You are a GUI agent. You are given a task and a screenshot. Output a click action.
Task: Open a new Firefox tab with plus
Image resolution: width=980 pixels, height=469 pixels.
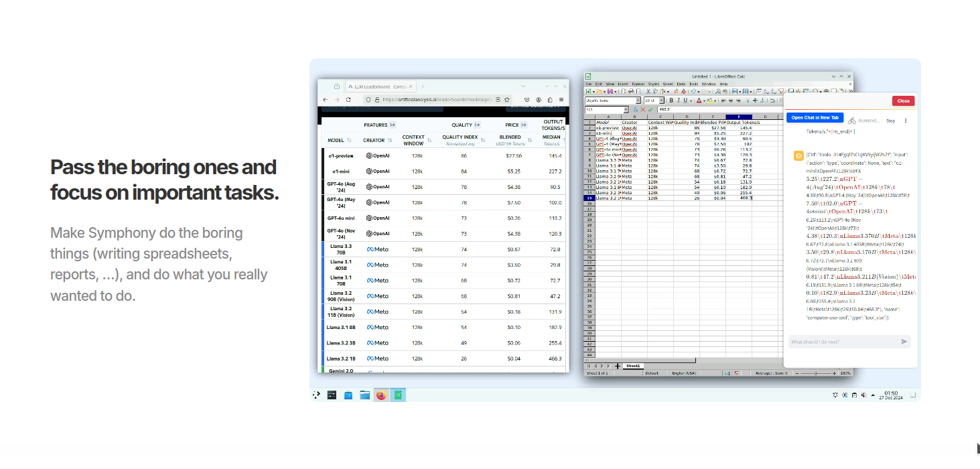(423, 86)
